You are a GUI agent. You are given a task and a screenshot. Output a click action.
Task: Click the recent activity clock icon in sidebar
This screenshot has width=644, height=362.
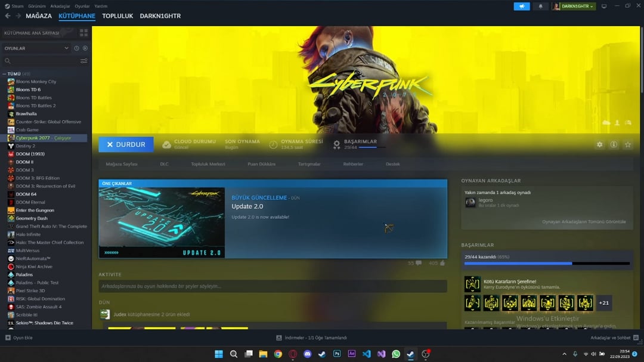point(76,48)
